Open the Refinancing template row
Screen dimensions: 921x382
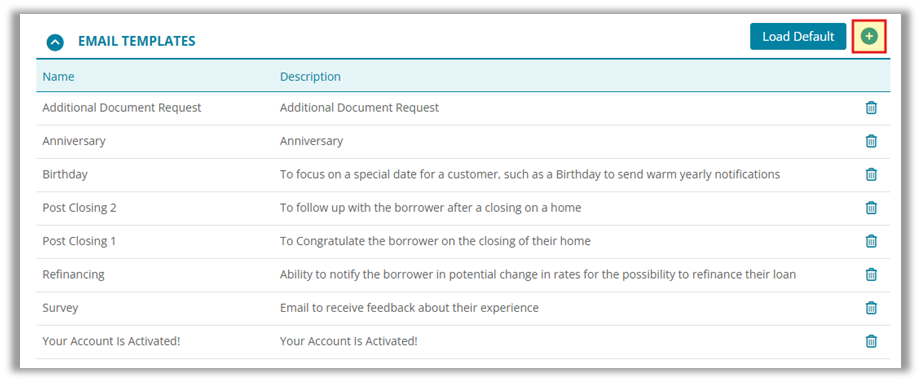(x=463, y=274)
